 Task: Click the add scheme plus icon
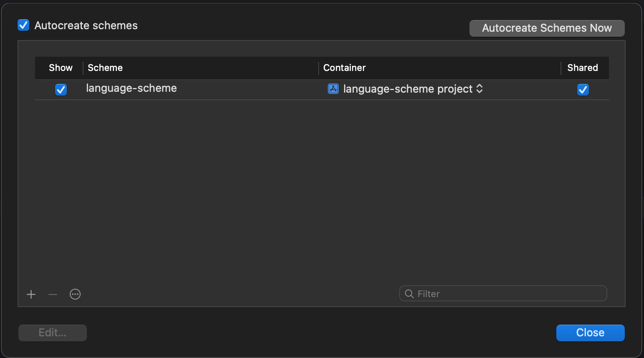pyautogui.click(x=31, y=295)
